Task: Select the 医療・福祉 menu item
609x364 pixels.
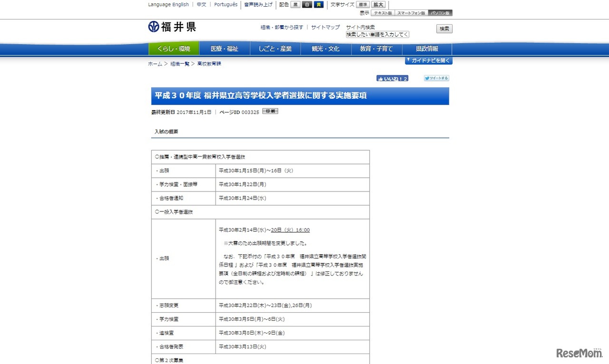Action: (x=225, y=48)
